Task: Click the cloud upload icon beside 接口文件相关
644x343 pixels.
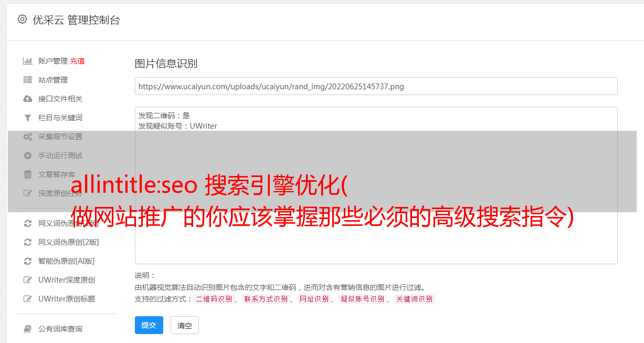Action: [x=28, y=99]
